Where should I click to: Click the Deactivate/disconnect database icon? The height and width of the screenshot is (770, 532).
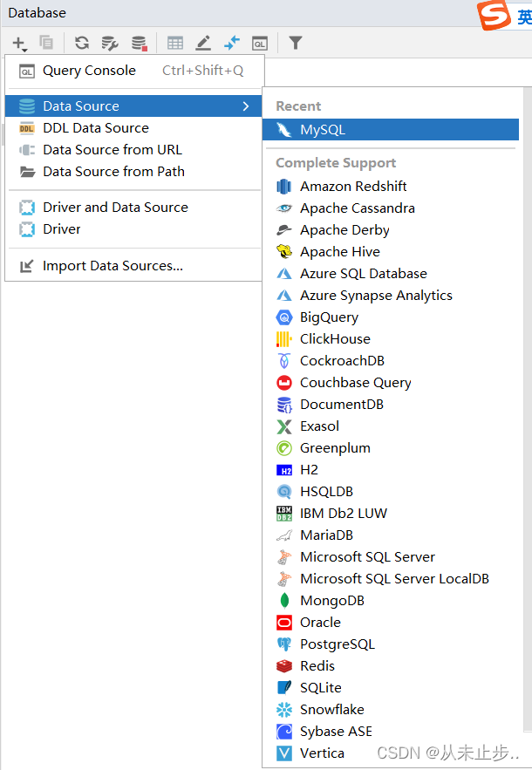(x=140, y=44)
